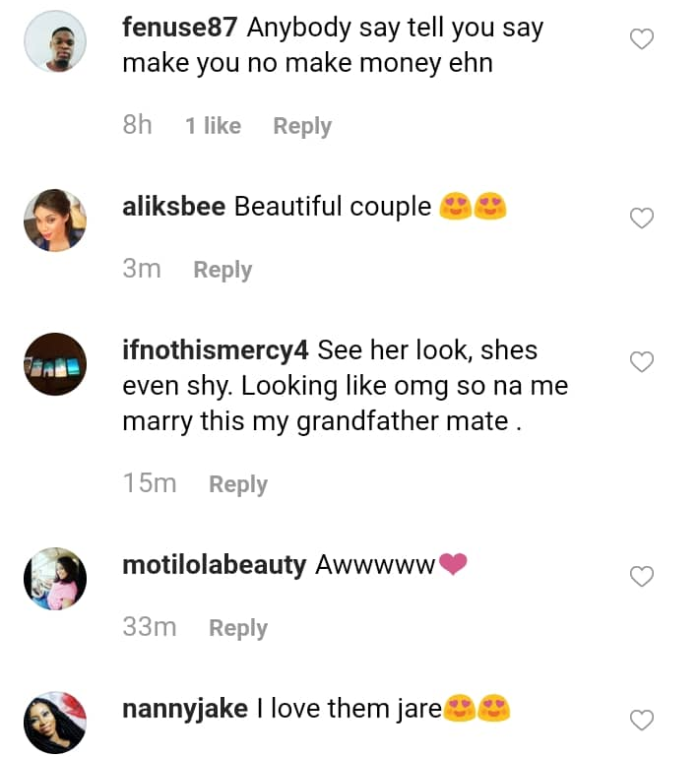Like fenuse87's comment with the heart
The width and height of the screenshot is (700, 757).
(641, 39)
